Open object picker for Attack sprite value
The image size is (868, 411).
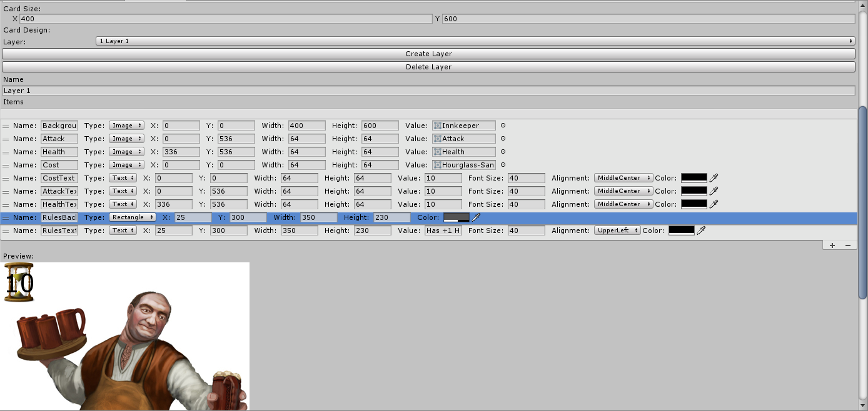tap(503, 139)
